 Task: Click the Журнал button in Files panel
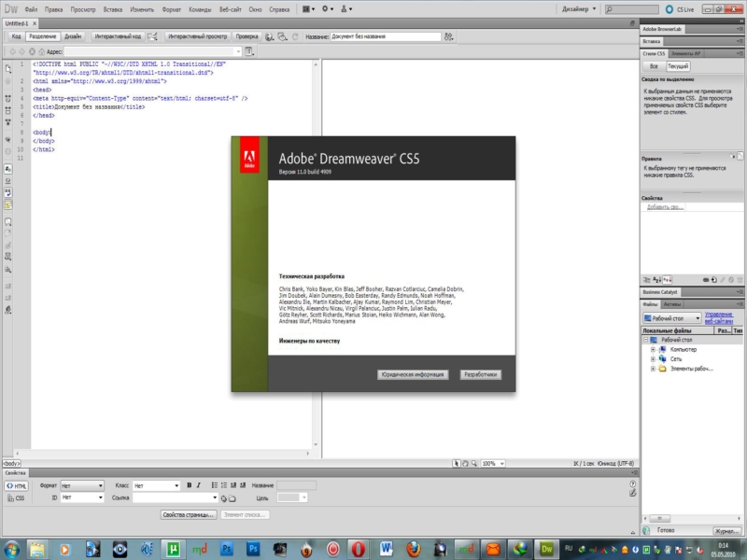click(726, 531)
